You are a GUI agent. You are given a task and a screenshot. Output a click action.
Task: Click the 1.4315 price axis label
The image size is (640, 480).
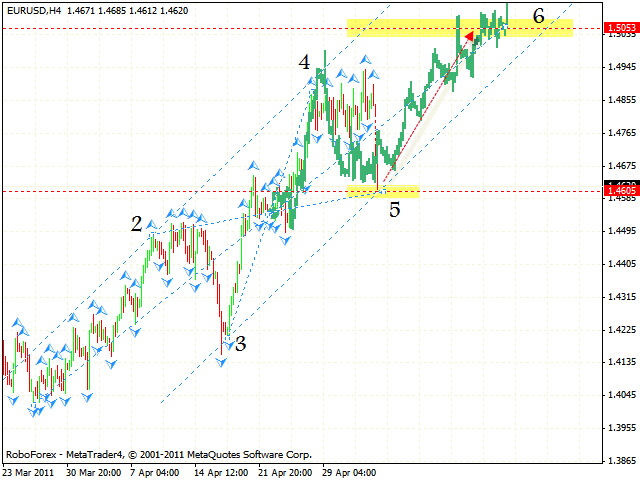(621, 297)
